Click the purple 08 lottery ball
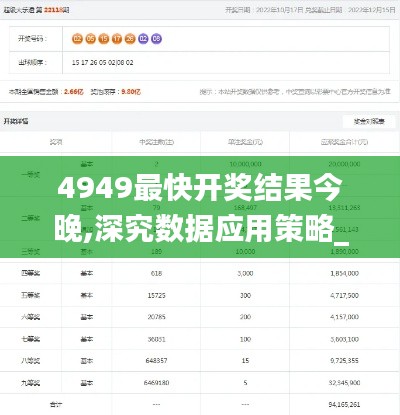This screenshot has height=415, width=400. pos(156,39)
